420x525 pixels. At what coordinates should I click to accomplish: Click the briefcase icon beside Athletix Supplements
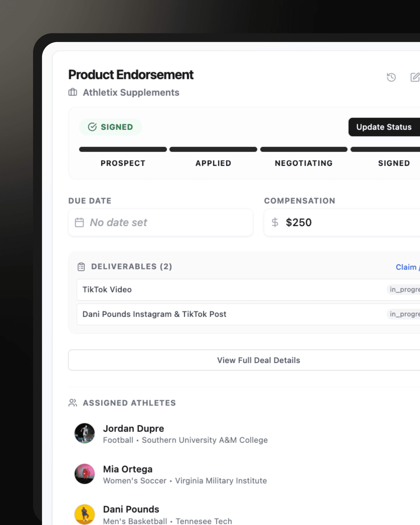[x=73, y=92]
